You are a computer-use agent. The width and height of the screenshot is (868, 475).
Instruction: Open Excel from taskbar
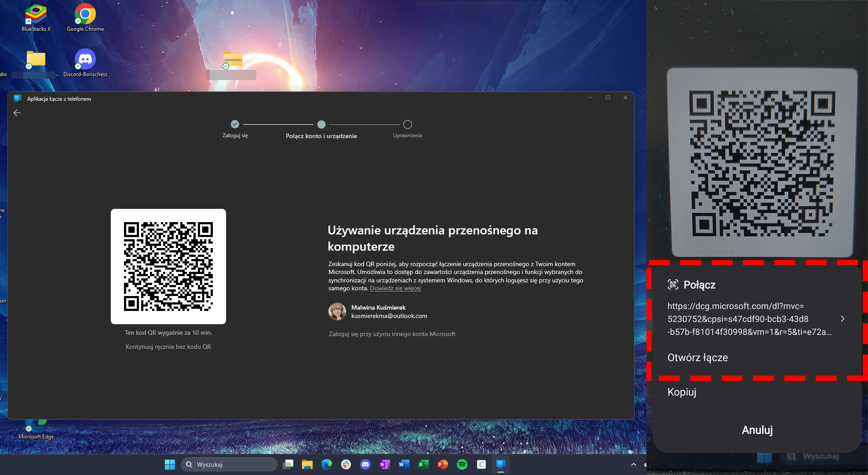click(x=423, y=464)
